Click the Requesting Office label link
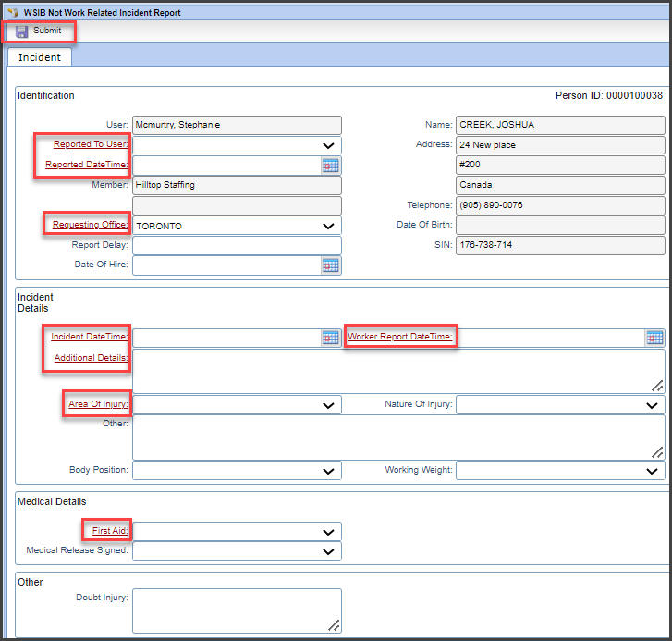The height and width of the screenshot is (641, 672). tap(90, 224)
